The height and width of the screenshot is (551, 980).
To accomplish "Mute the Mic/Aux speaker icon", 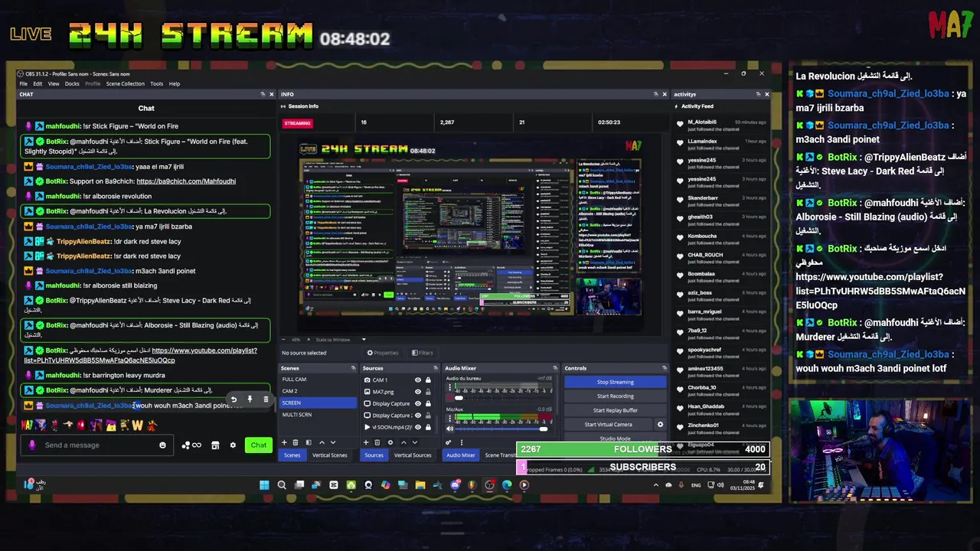I will coord(449,429).
